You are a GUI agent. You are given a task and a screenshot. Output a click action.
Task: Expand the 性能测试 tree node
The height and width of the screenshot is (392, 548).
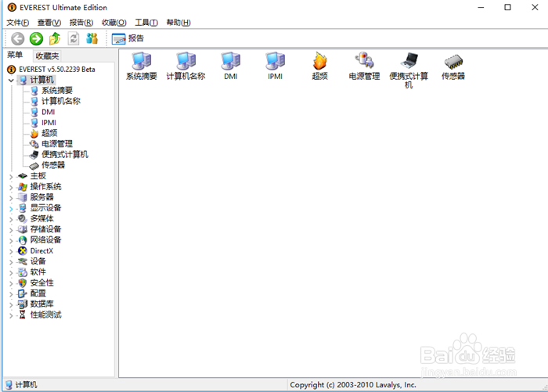pyautogui.click(x=11, y=315)
